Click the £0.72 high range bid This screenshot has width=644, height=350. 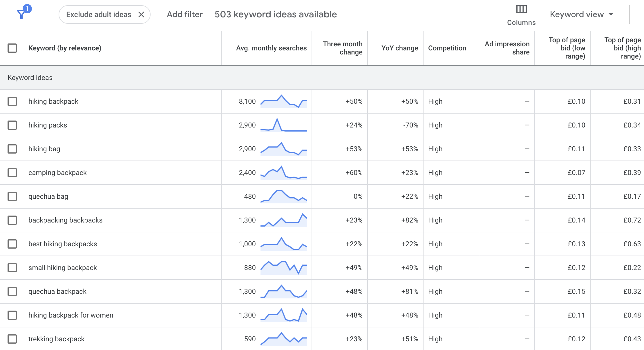point(632,220)
